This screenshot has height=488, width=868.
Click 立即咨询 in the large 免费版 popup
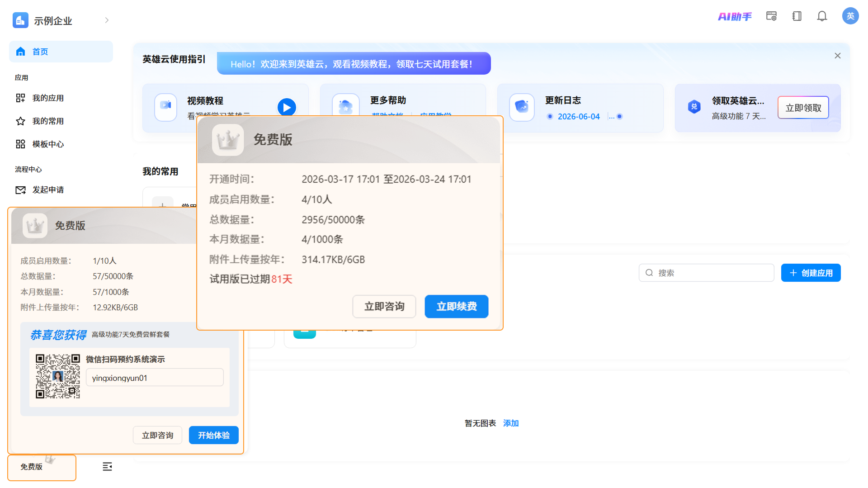tap(384, 307)
